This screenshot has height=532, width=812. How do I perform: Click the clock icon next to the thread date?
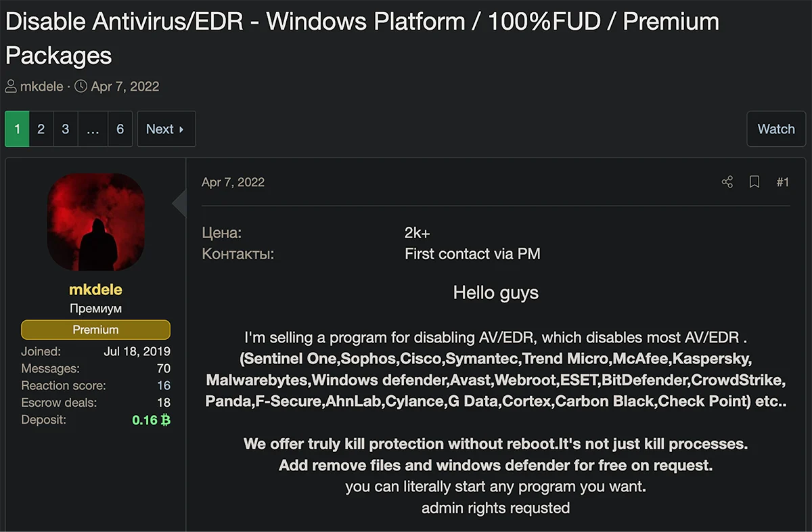[x=81, y=87]
